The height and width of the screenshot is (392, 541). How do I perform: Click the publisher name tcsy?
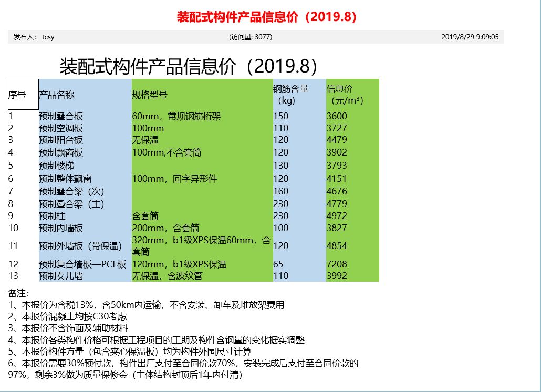(x=48, y=37)
